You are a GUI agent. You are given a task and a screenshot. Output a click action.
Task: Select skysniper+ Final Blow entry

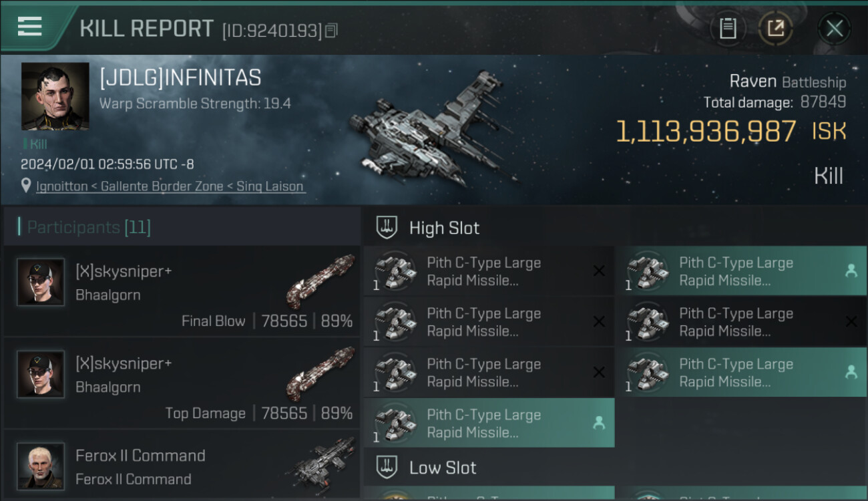tap(182, 291)
